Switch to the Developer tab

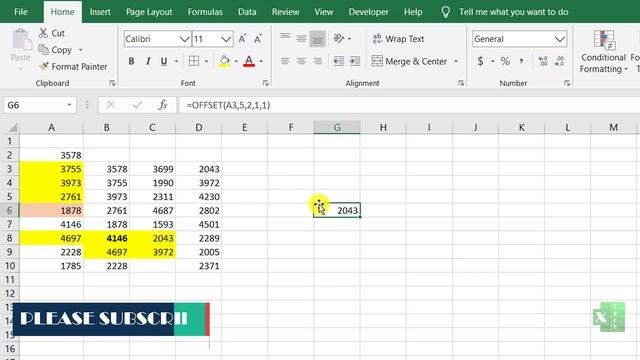368,12
